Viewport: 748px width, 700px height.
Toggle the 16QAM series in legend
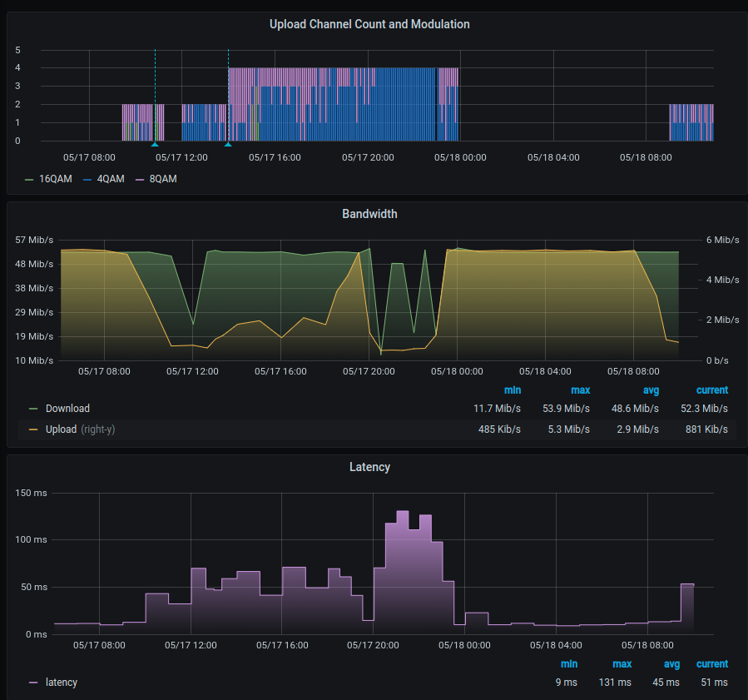(x=56, y=179)
